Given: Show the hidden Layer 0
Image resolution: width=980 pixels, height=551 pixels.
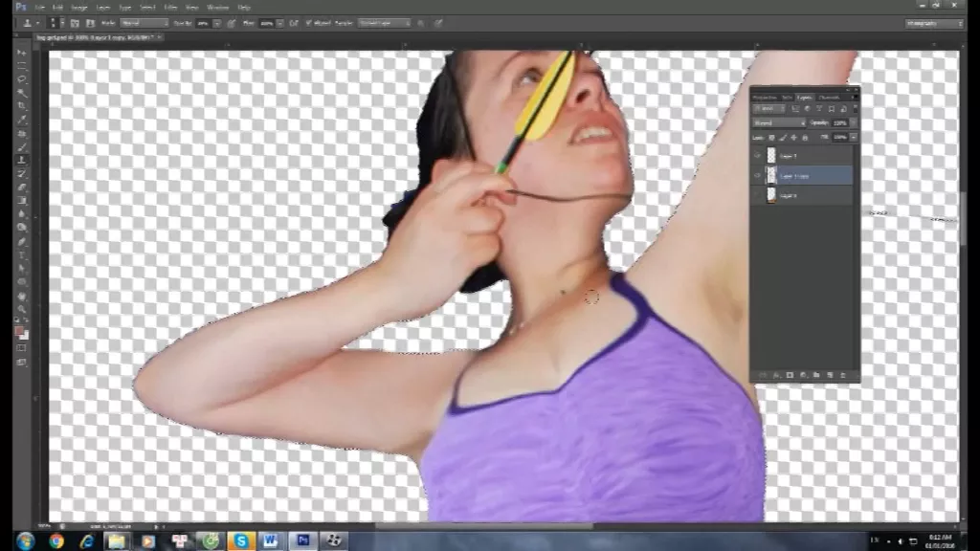Looking at the screenshot, I should (x=758, y=195).
